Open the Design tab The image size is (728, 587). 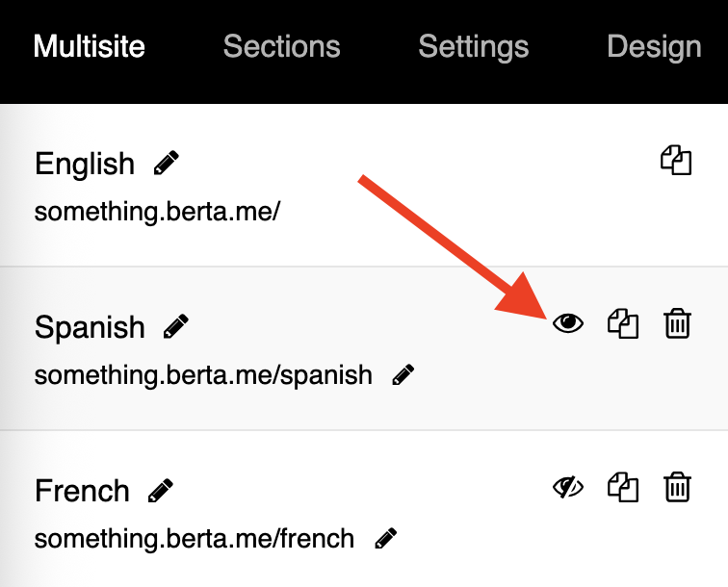coord(654,47)
